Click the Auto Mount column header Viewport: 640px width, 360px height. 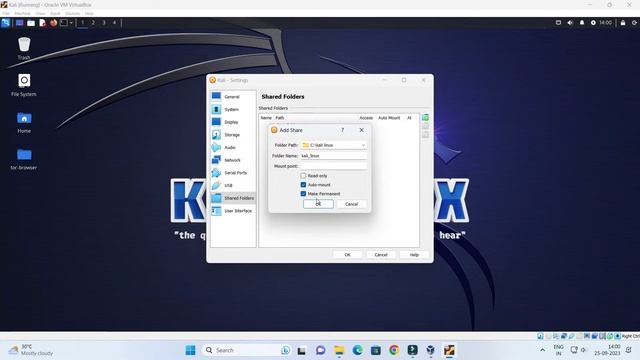pyautogui.click(x=389, y=118)
